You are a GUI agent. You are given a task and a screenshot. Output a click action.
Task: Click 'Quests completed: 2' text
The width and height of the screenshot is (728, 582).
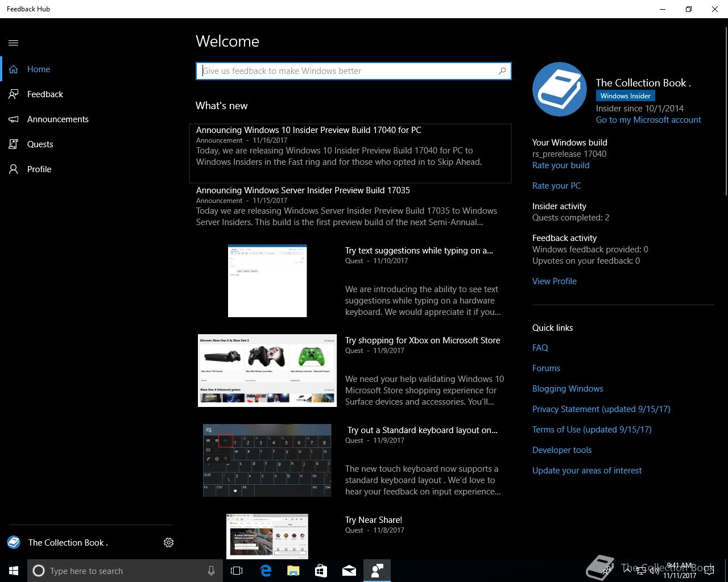pyautogui.click(x=571, y=218)
